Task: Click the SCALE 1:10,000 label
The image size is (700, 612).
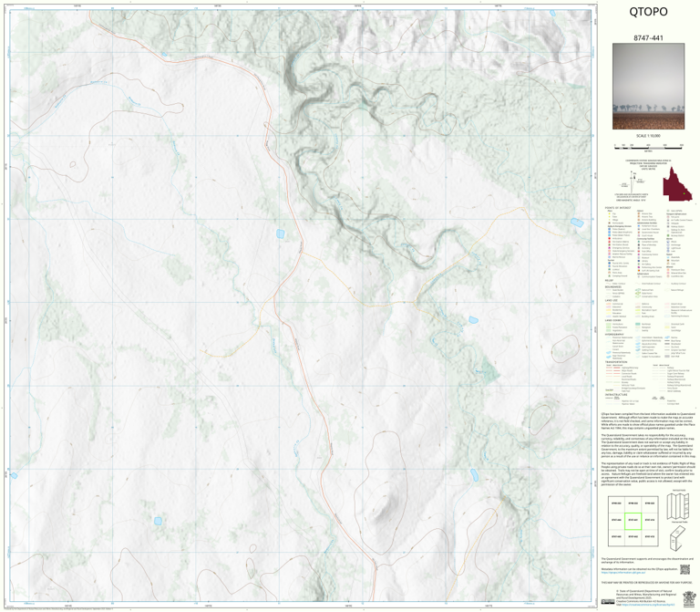Action: coord(648,136)
